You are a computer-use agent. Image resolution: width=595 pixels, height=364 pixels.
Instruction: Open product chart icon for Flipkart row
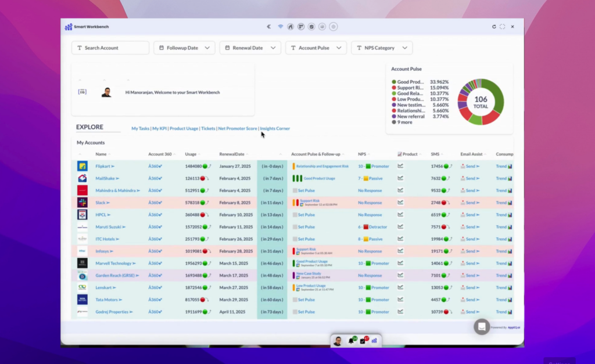click(x=400, y=166)
